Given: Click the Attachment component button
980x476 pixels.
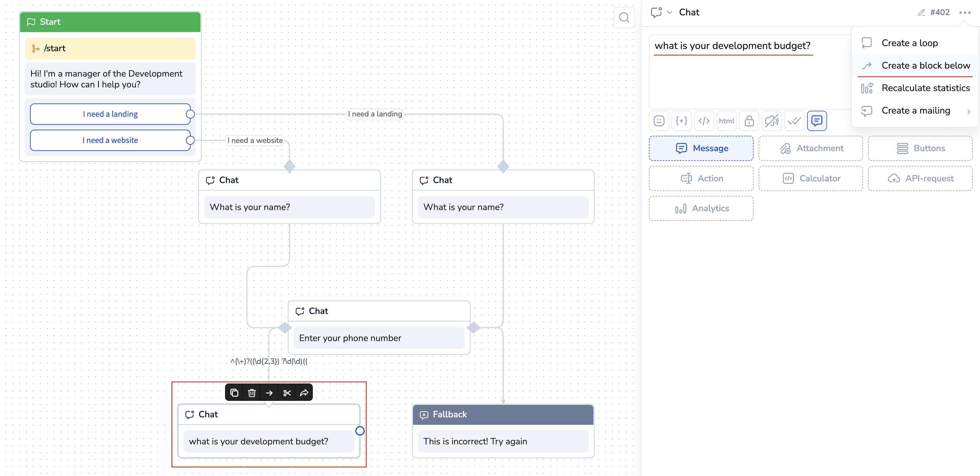Looking at the screenshot, I should pos(810,148).
